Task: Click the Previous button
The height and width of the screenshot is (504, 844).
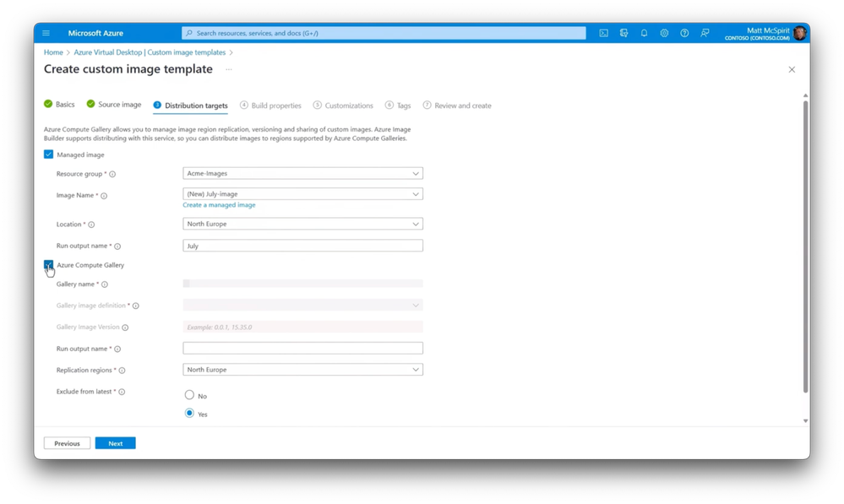Action: 67,443
